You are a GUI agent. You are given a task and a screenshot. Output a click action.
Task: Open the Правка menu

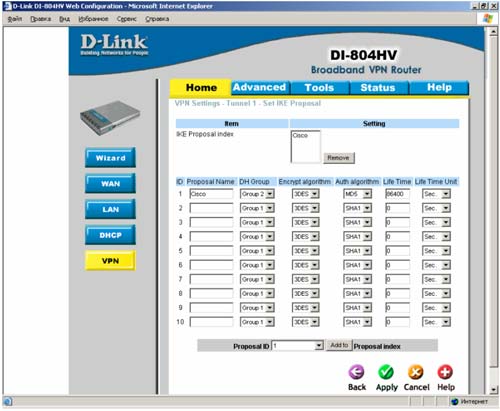tap(40, 19)
